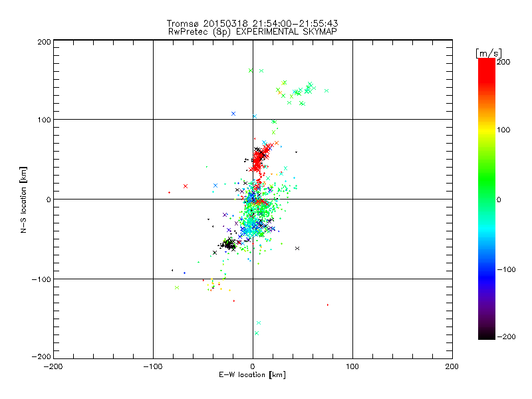Click the y-axis tick label '-100'

[x=41, y=279]
